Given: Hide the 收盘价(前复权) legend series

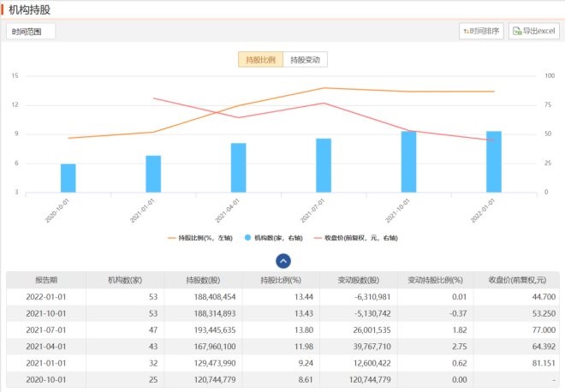Looking at the screenshot, I should coord(354,237).
